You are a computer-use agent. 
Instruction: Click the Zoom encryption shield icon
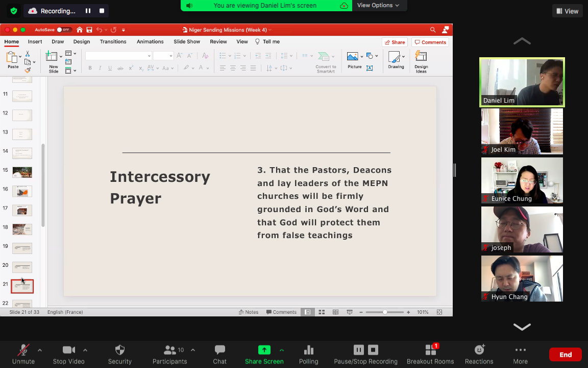pos(14,11)
